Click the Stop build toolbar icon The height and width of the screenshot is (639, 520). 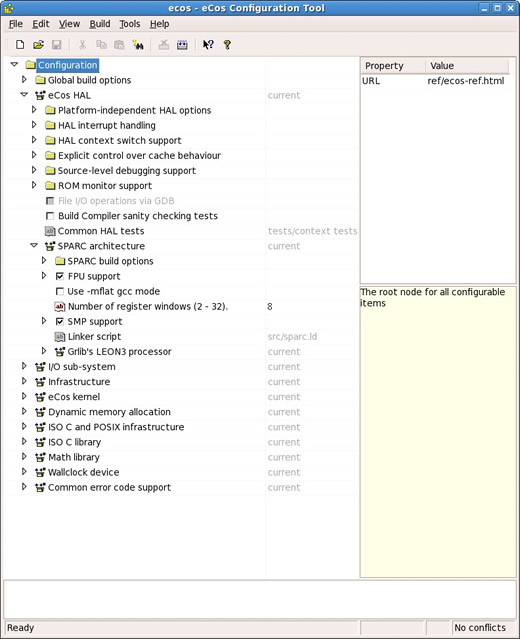[164, 44]
